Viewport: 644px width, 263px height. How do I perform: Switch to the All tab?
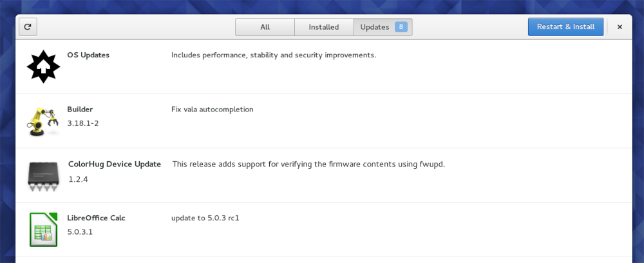click(265, 27)
